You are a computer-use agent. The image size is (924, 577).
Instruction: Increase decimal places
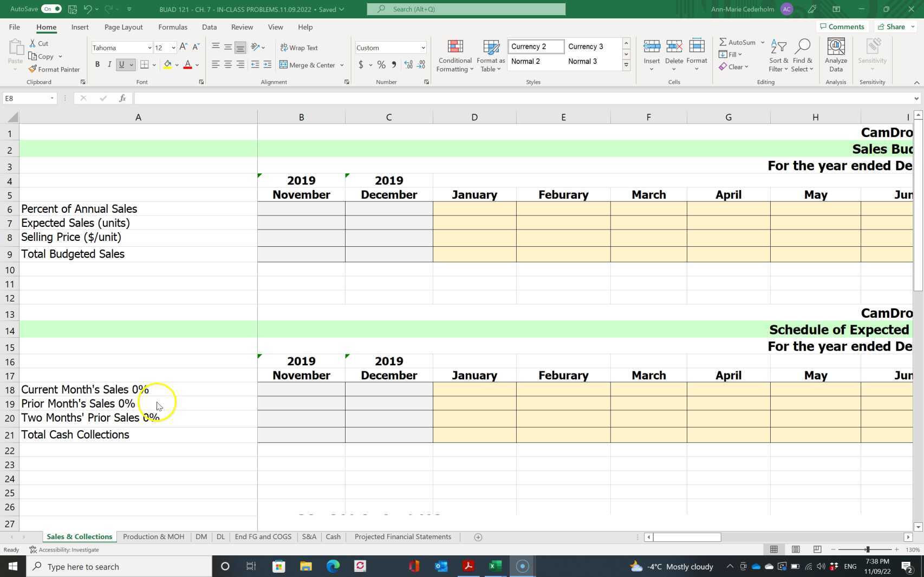click(x=408, y=64)
